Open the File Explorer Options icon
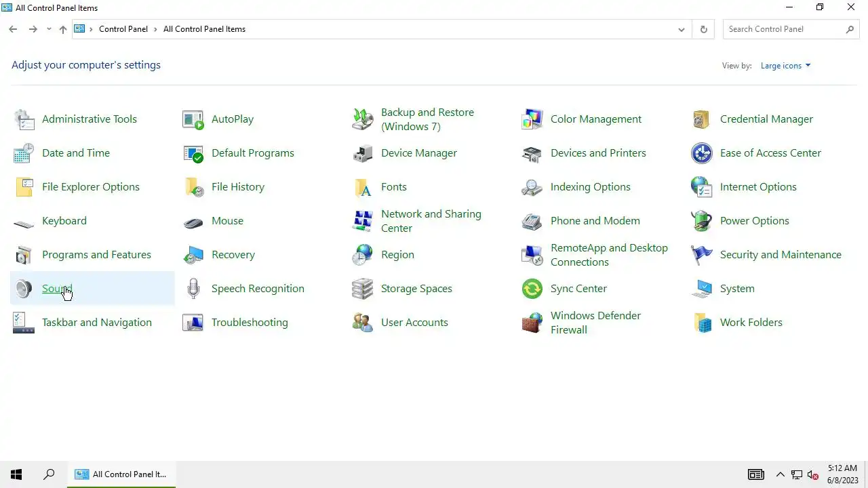Screen dimensions: 868x488 tap(24, 187)
